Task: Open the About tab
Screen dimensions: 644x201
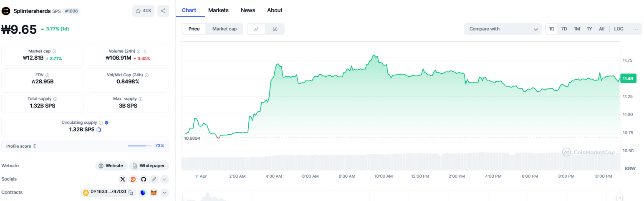Action: click(x=275, y=10)
